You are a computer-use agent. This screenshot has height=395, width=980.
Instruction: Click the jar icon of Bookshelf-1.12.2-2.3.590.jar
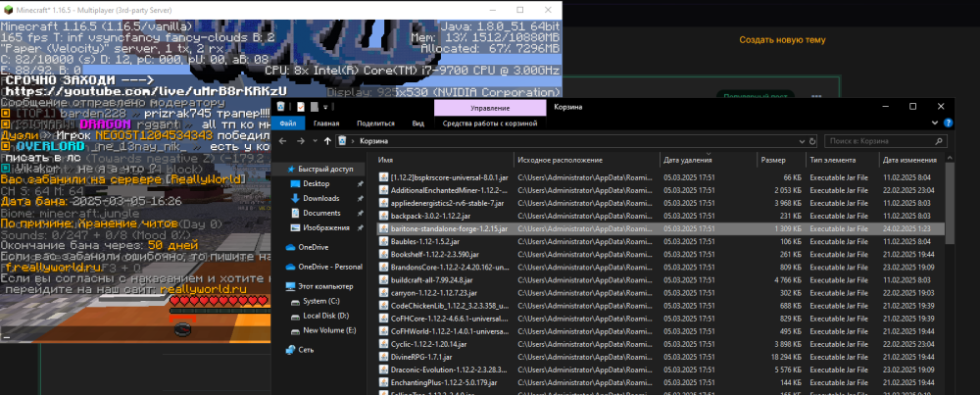385,255
